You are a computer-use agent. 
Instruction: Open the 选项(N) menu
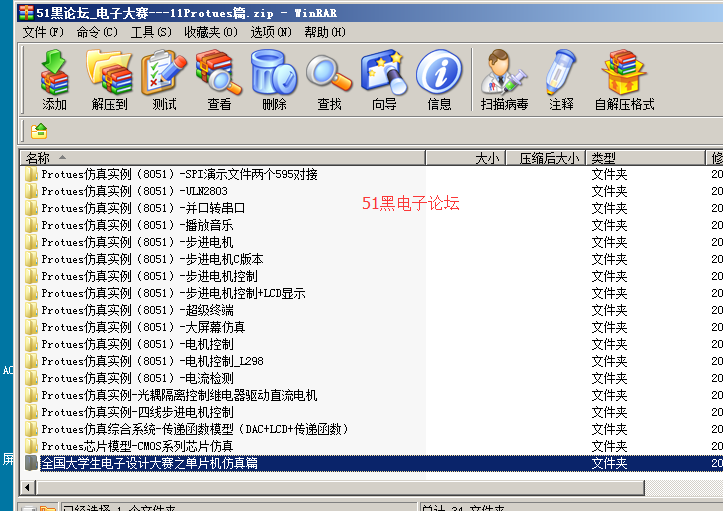tap(271, 32)
